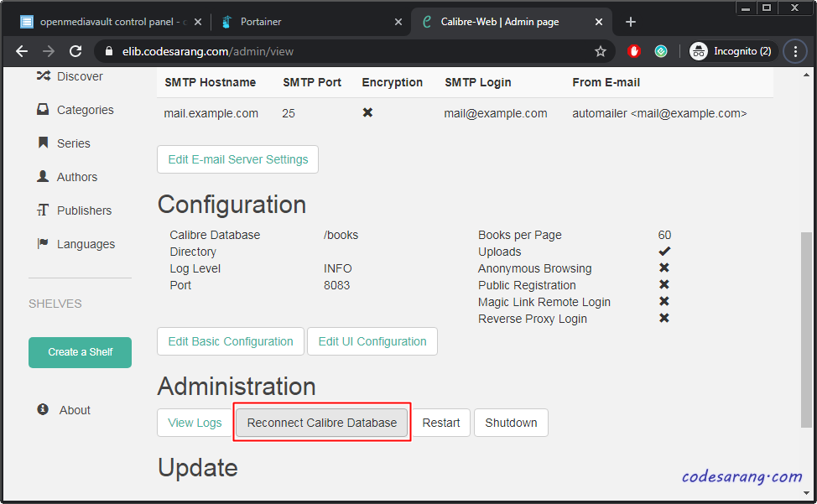Image resolution: width=817 pixels, height=504 pixels.
Task: Click the Uploads enabled checkmark
Action: [x=664, y=251]
